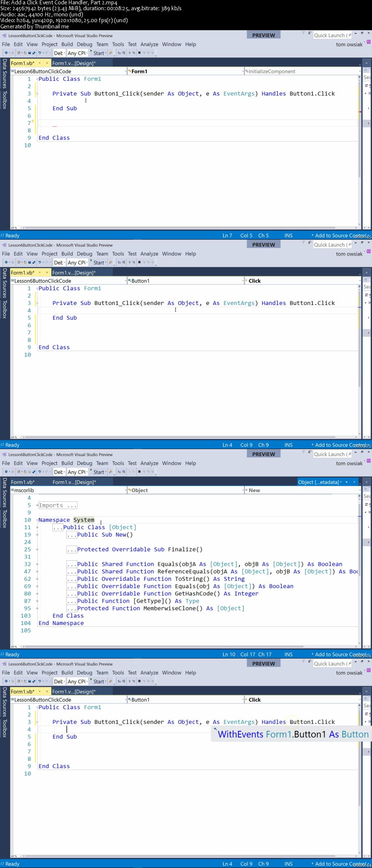
Task: Toggle bookmark icon in the mscorlib frame's toolbar
Action: click(139, 472)
